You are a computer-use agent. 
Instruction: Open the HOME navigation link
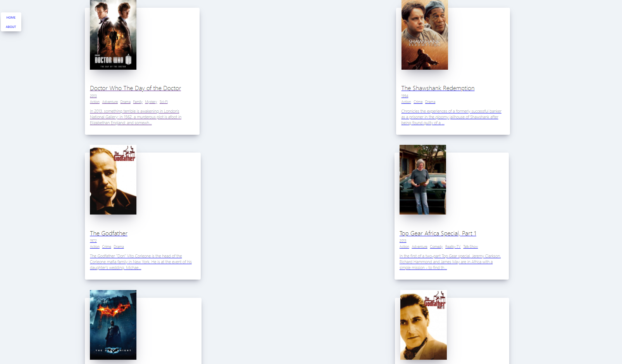point(11,17)
